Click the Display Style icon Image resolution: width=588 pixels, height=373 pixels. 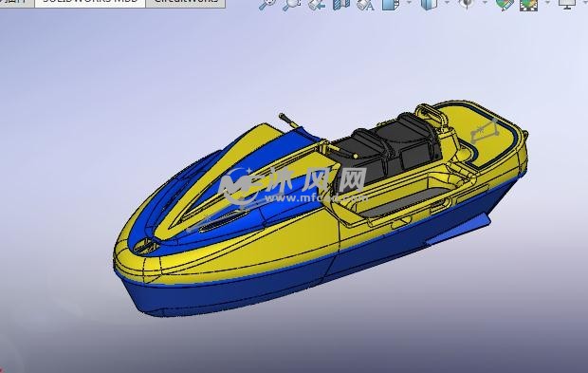[x=429, y=4]
